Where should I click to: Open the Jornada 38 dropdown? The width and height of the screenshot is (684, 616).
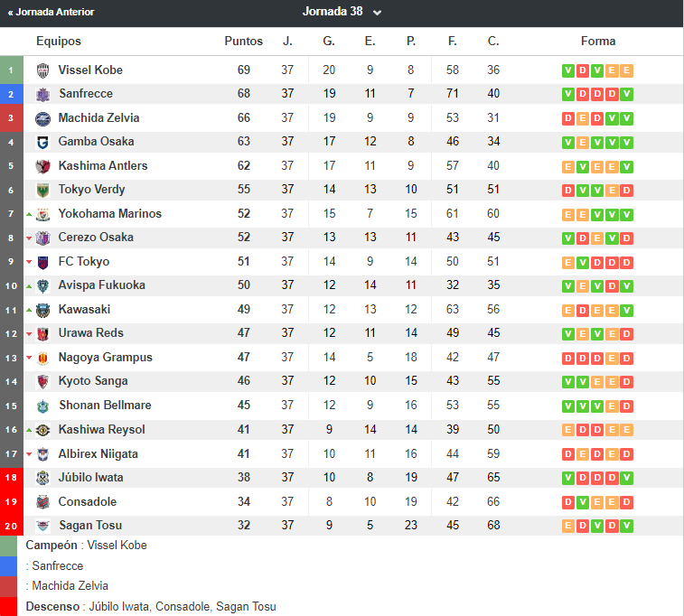[x=342, y=12]
